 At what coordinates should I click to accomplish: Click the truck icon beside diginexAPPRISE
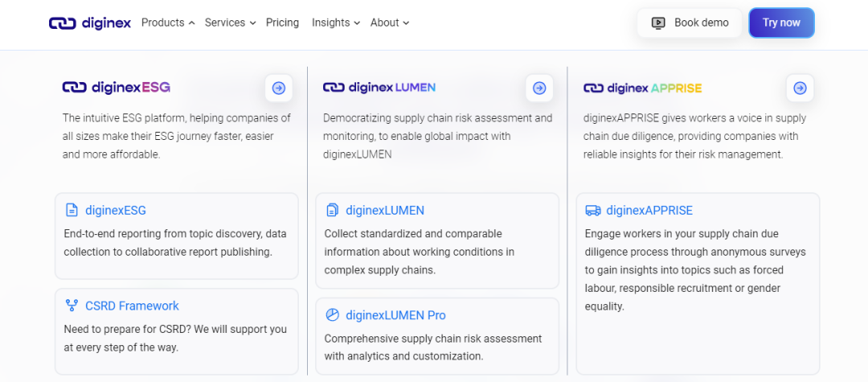pos(593,211)
